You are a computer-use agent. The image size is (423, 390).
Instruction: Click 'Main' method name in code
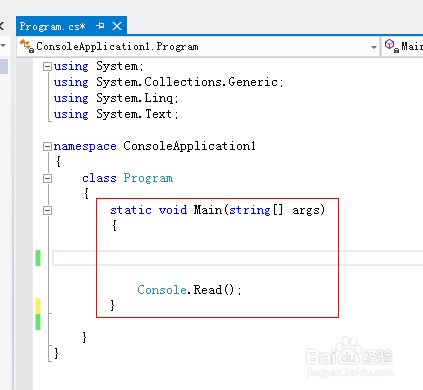pyautogui.click(x=208, y=210)
